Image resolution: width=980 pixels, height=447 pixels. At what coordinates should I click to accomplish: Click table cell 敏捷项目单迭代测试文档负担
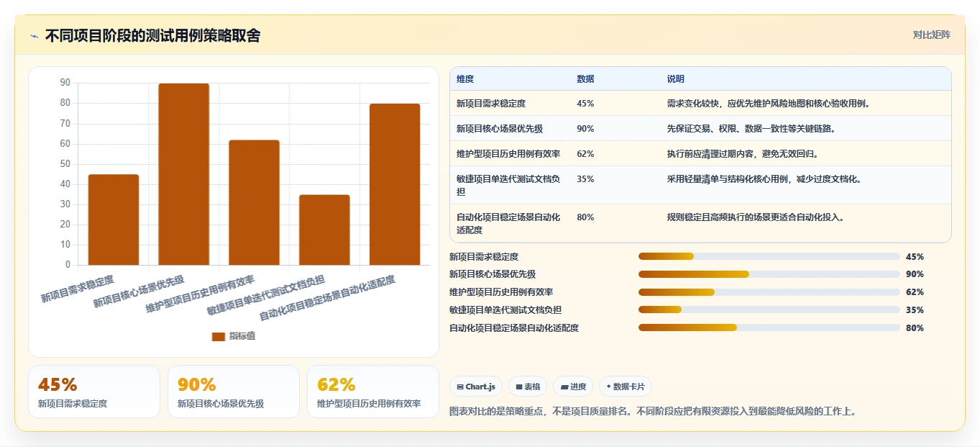click(x=508, y=186)
